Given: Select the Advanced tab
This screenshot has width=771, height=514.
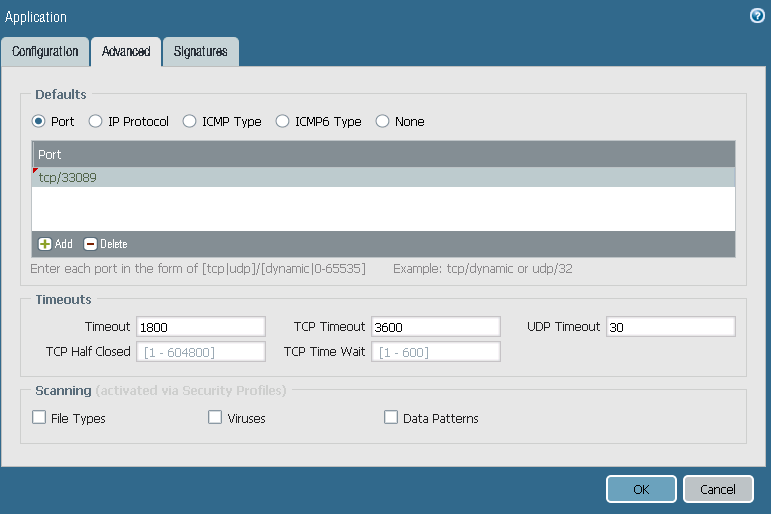Looking at the screenshot, I should pos(126,52).
